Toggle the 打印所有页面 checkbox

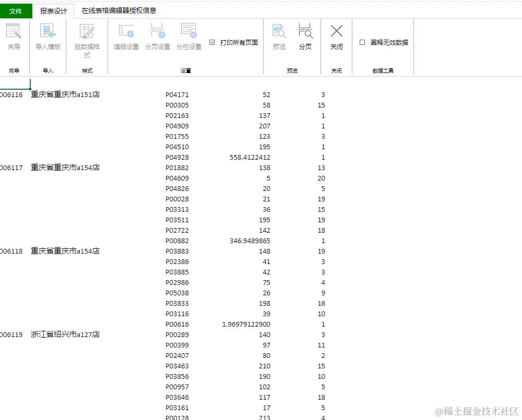click(212, 42)
